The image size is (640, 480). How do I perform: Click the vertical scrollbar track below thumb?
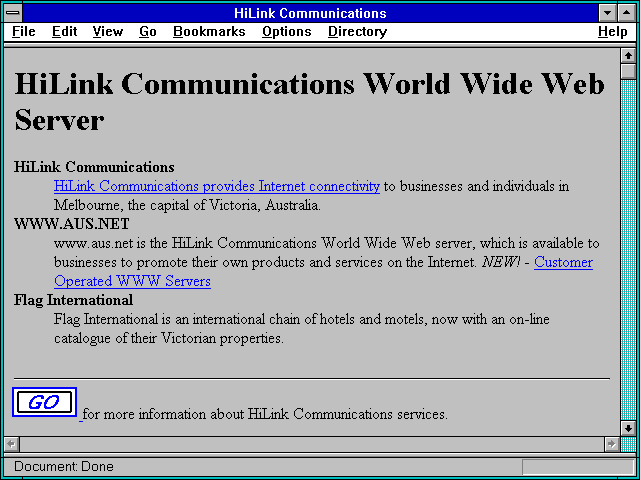(628, 250)
